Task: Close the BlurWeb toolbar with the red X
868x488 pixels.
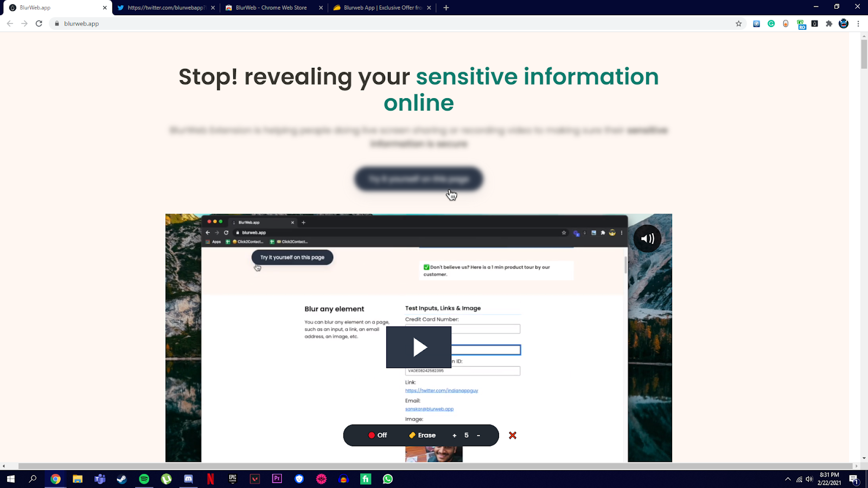Action: pos(513,435)
